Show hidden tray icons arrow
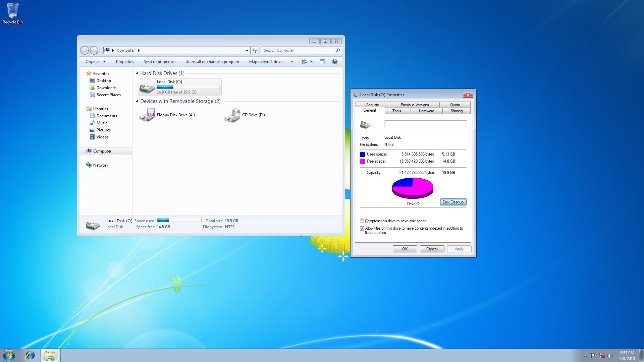The width and height of the screenshot is (644, 362). [x=586, y=356]
